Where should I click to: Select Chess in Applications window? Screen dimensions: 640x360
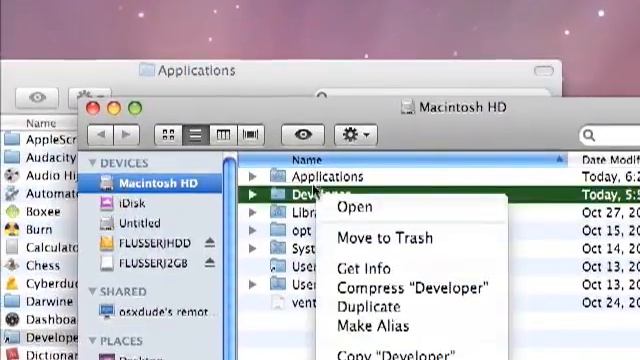[x=42, y=265]
